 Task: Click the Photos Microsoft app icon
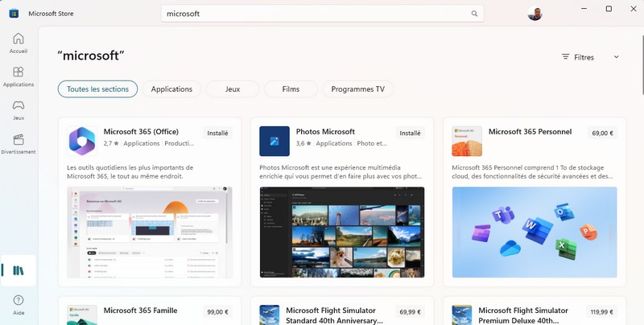(274, 141)
